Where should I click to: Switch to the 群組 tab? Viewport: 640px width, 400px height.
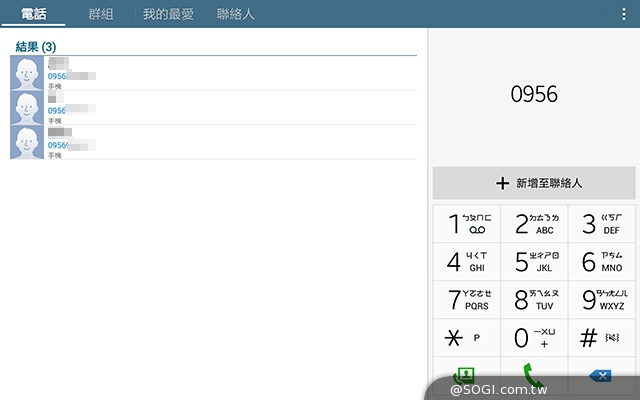click(101, 14)
